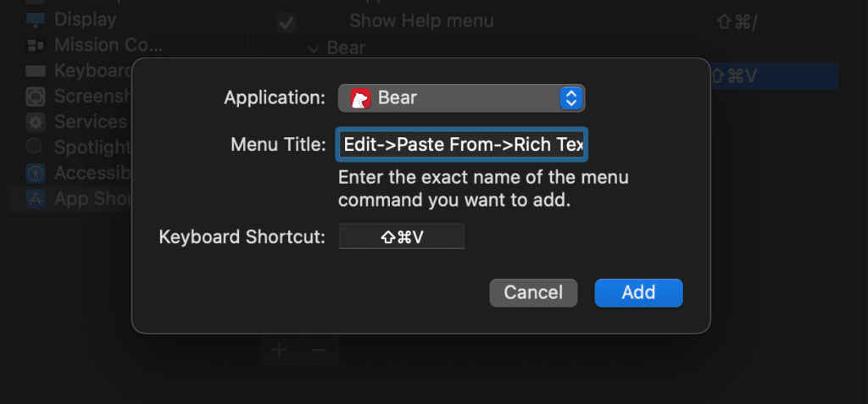Select the Show Help menu row

[x=550, y=22]
